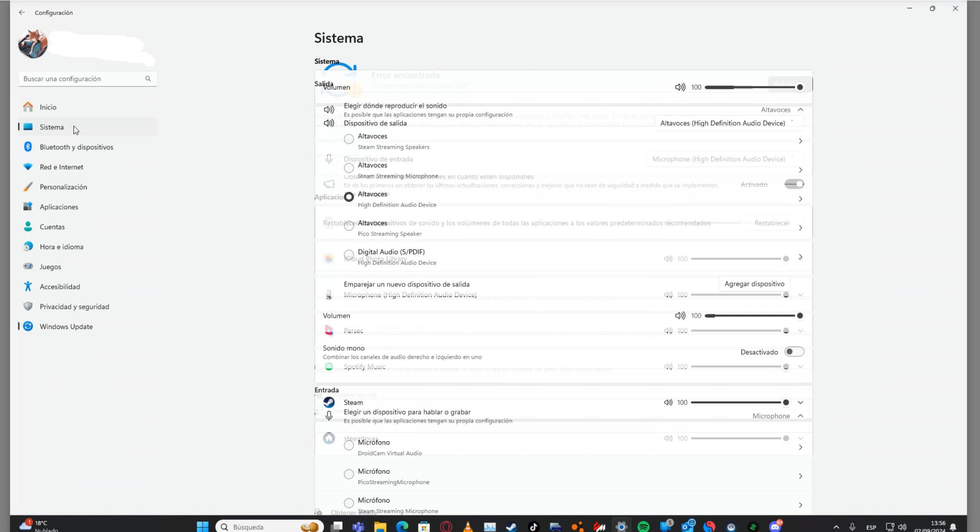The width and height of the screenshot is (980, 532).
Task: Select the Privacidad y seguridad shield icon
Action: click(28, 306)
